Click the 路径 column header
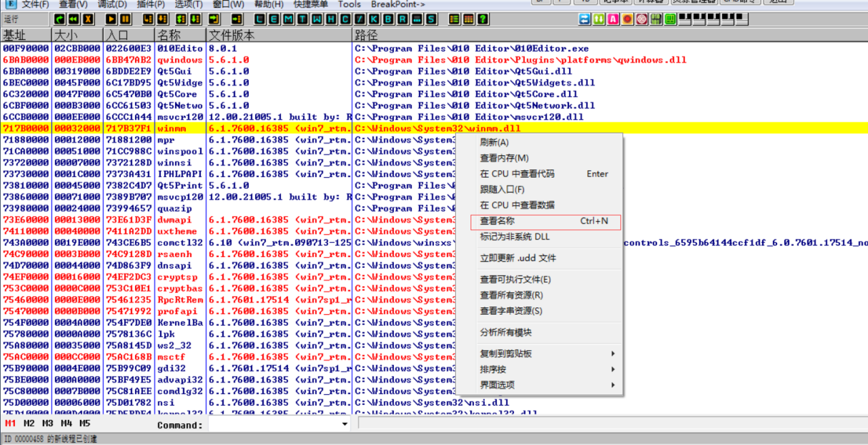The image size is (868, 445). (366, 35)
